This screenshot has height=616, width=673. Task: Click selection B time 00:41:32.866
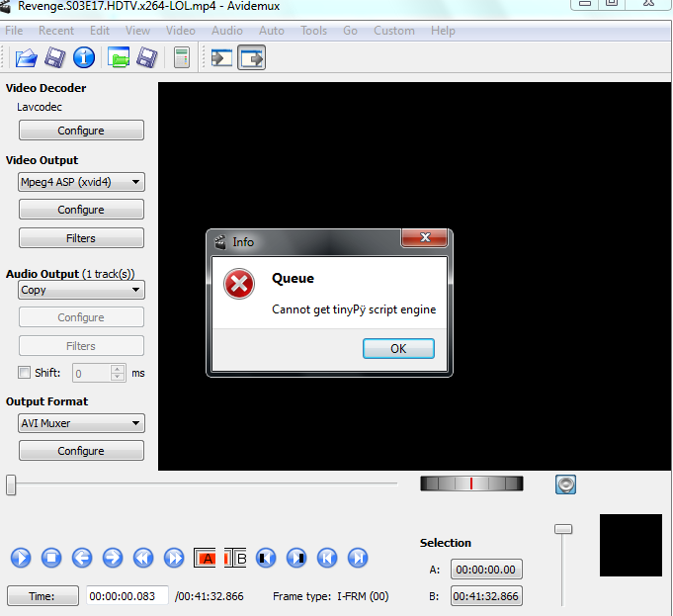pos(486,596)
